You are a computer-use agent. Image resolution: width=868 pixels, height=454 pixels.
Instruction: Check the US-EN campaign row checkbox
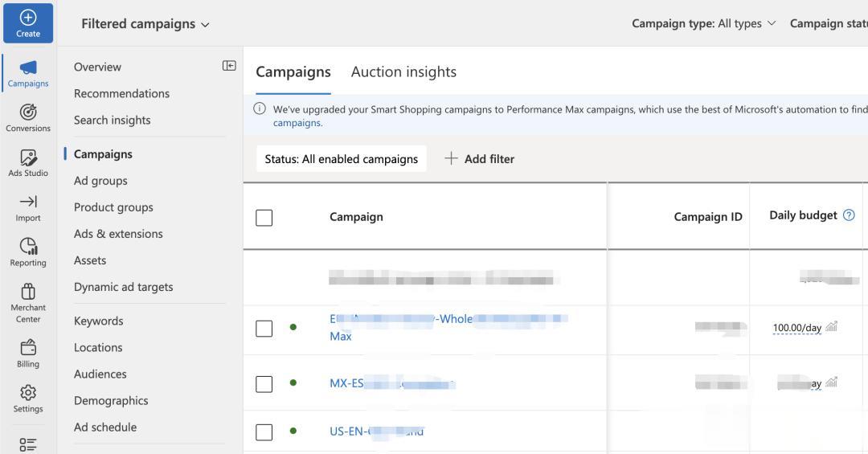[264, 432]
